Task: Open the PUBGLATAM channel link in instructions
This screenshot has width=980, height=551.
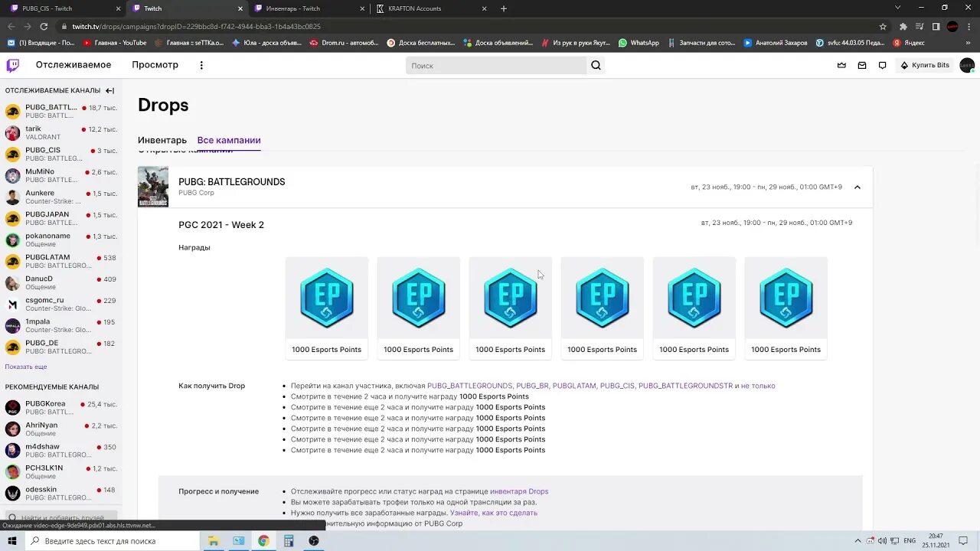Action: pyautogui.click(x=574, y=386)
